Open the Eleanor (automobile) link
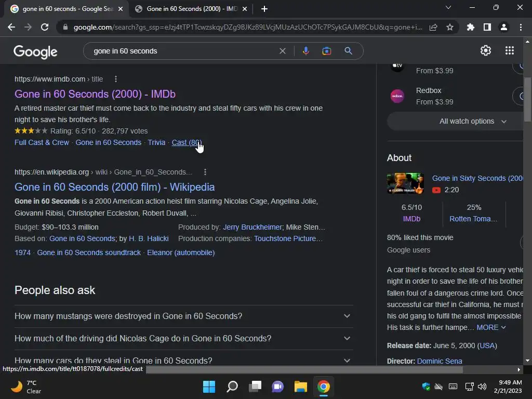532x399 pixels. click(181, 252)
